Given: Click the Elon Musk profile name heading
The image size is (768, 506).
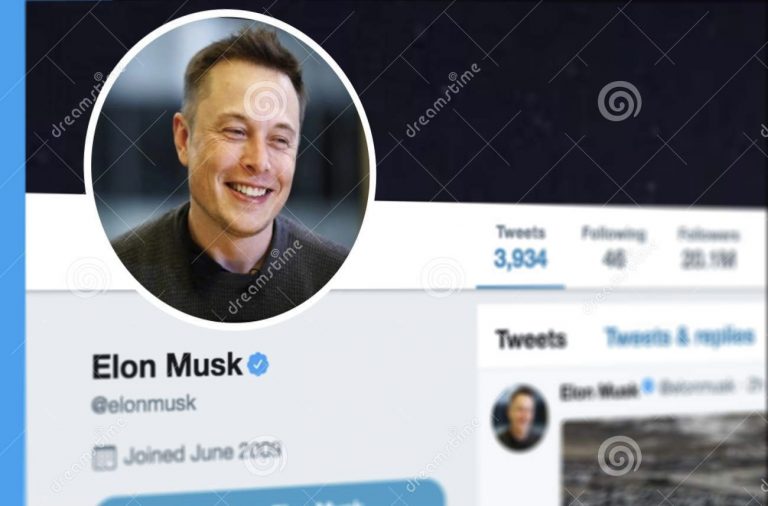Looking at the screenshot, I should (167, 365).
